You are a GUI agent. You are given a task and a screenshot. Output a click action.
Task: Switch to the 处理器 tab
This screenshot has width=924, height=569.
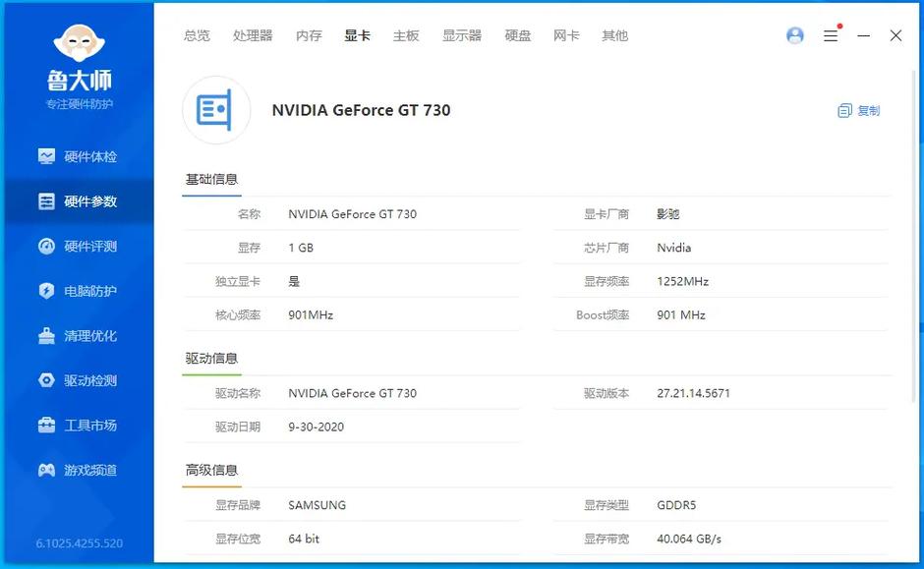253,35
